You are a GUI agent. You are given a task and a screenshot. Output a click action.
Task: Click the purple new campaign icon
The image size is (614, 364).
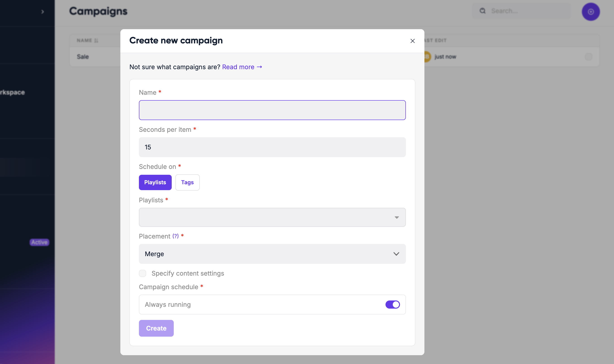tap(590, 11)
